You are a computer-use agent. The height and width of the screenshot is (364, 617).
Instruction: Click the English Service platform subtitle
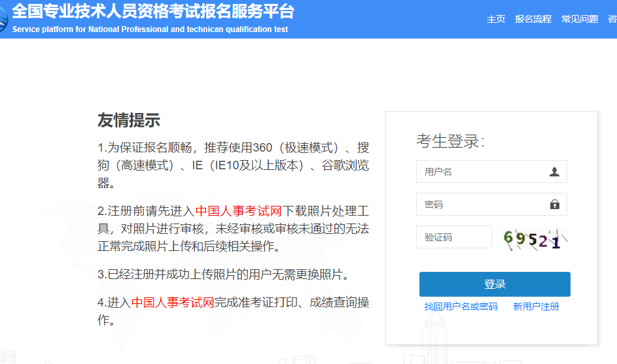[x=150, y=29]
